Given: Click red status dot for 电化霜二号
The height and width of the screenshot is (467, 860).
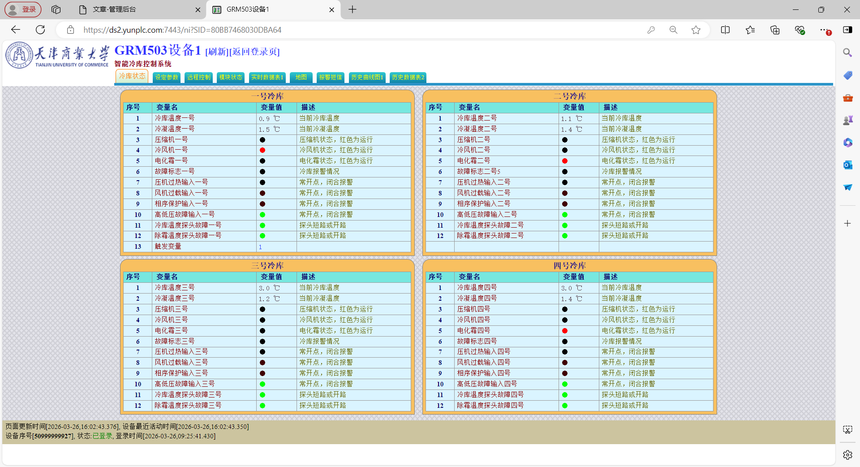Looking at the screenshot, I should point(565,161).
